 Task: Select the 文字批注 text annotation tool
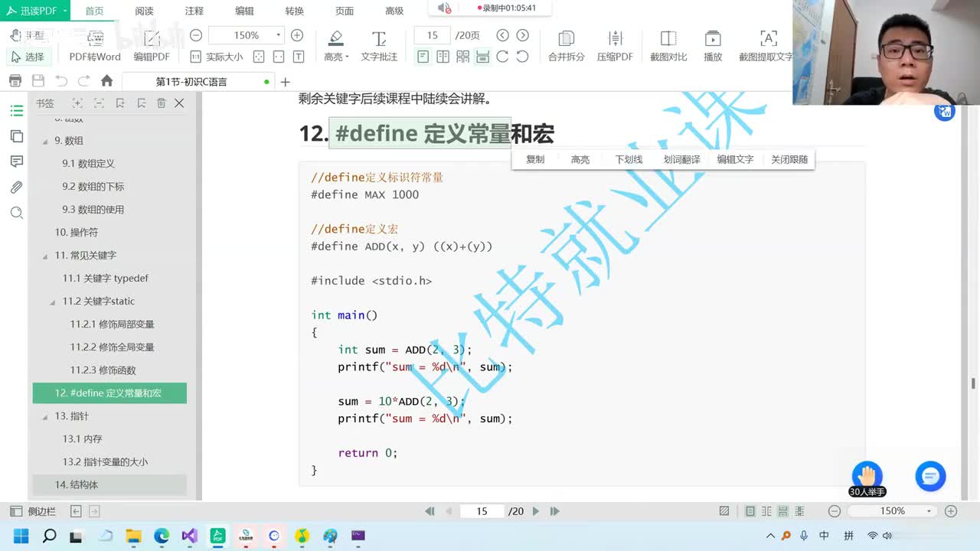click(379, 46)
